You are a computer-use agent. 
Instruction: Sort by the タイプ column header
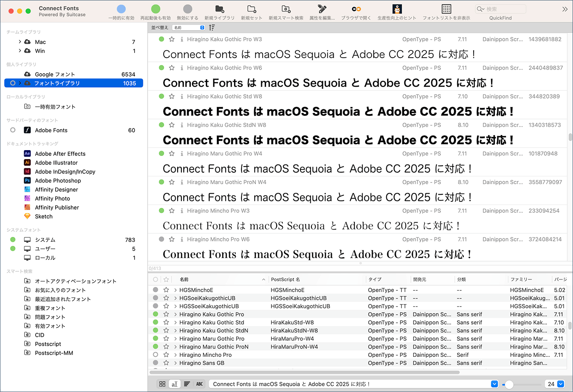[388, 279]
